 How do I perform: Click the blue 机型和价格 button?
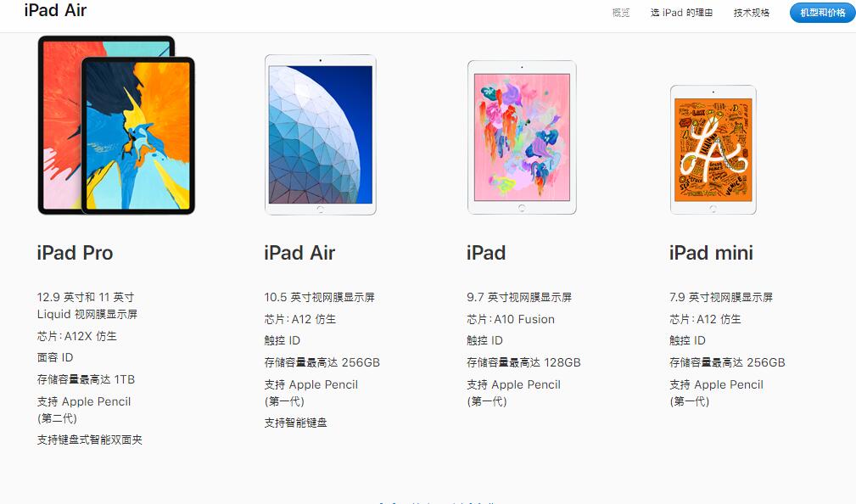[822, 13]
